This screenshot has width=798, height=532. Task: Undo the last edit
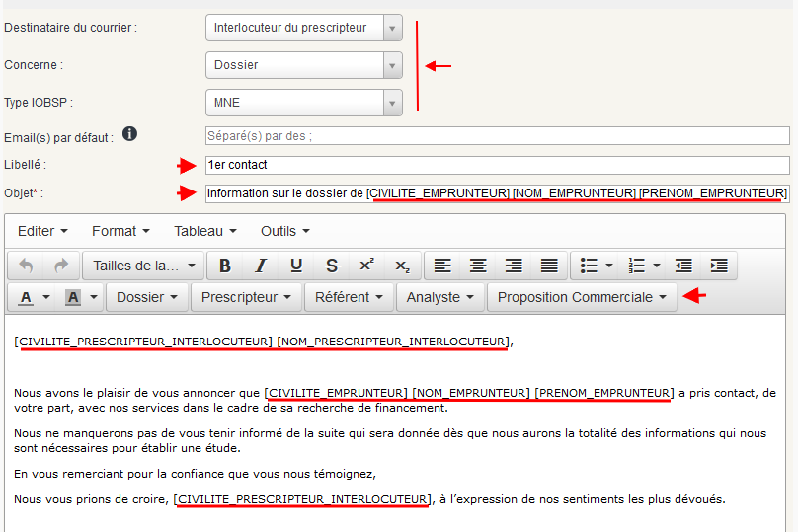pyautogui.click(x=26, y=266)
